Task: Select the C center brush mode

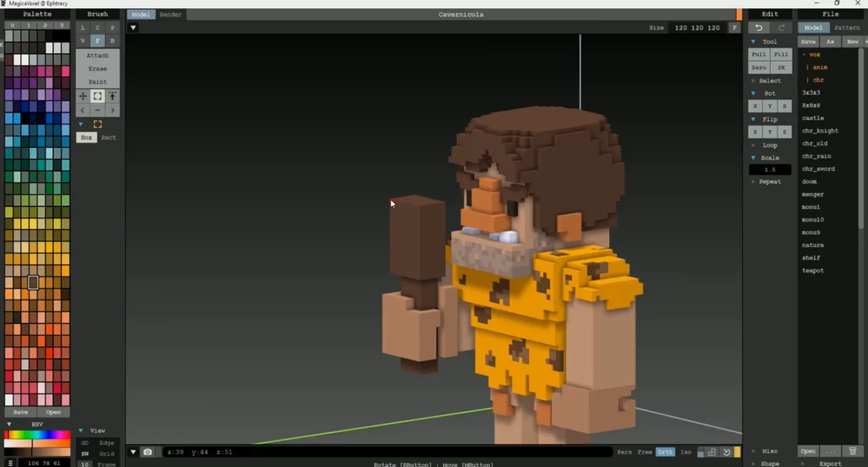Action: click(98, 28)
